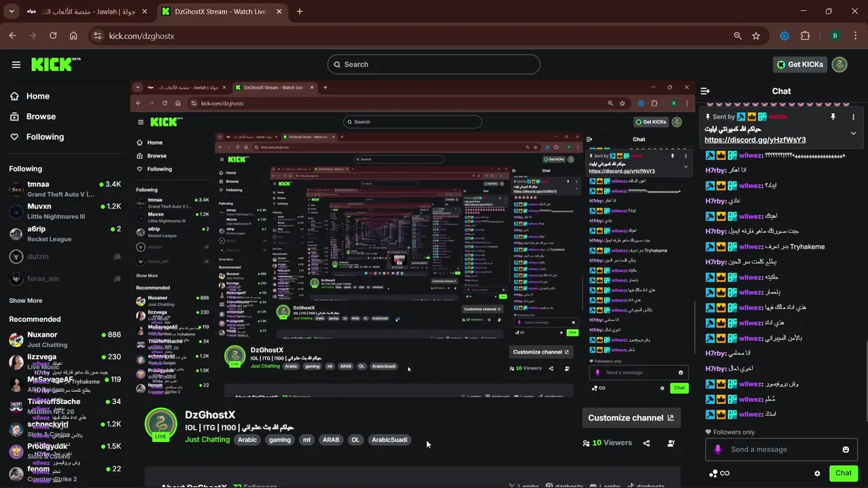
Task: Click the follow user icon beside the share icon
Action: pos(671,443)
